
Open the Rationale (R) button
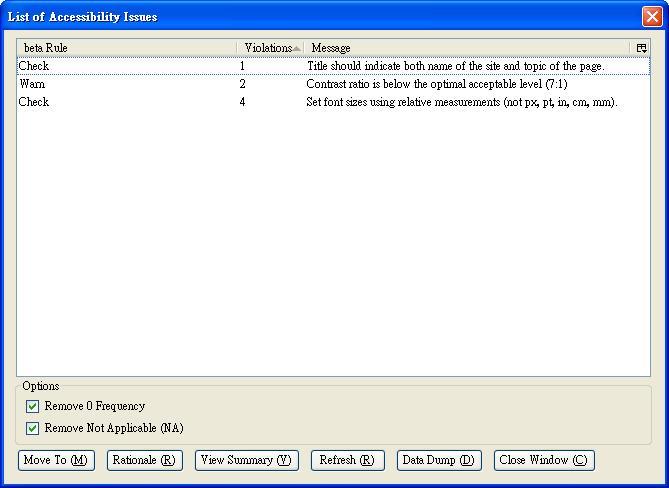click(x=145, y=460)
